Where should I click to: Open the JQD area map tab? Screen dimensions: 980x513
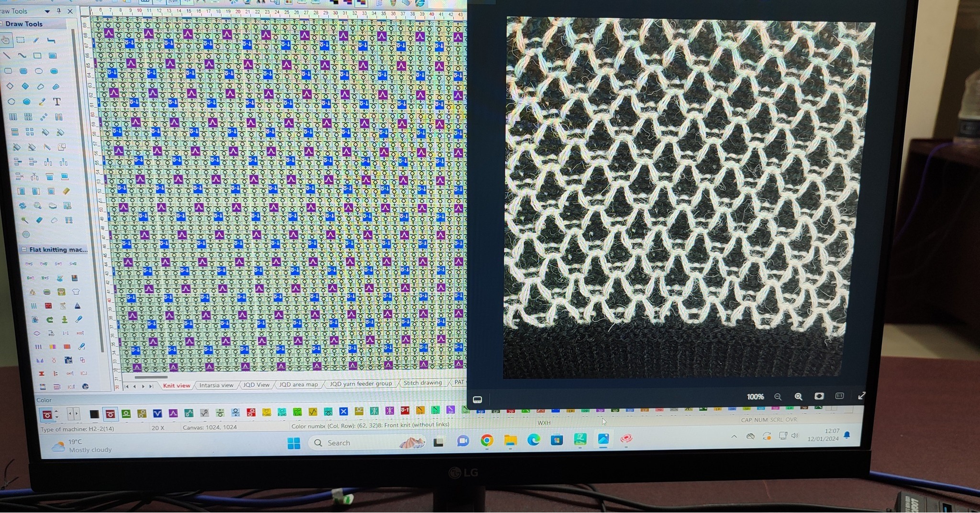pyautogui.click(x=298, y=384)
